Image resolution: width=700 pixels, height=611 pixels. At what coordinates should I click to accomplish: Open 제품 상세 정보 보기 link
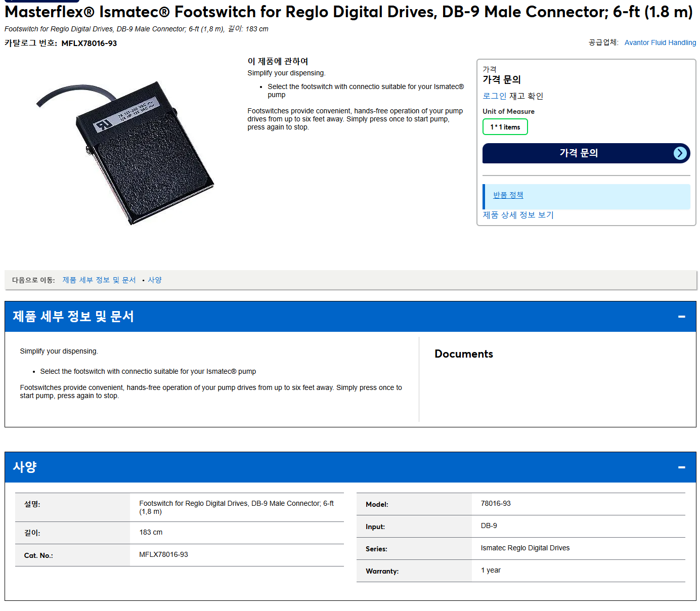coord(518,215)
